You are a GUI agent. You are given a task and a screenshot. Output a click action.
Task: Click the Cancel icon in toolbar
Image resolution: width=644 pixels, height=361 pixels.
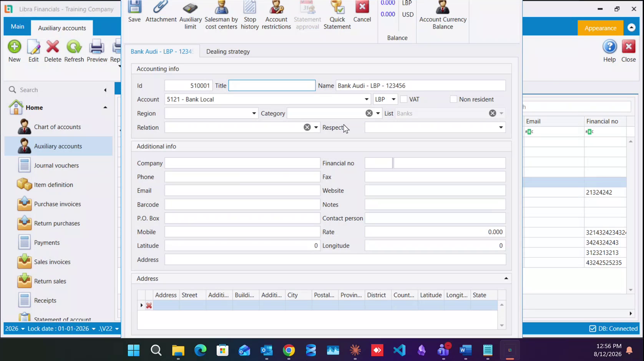[x=362, y=12]
